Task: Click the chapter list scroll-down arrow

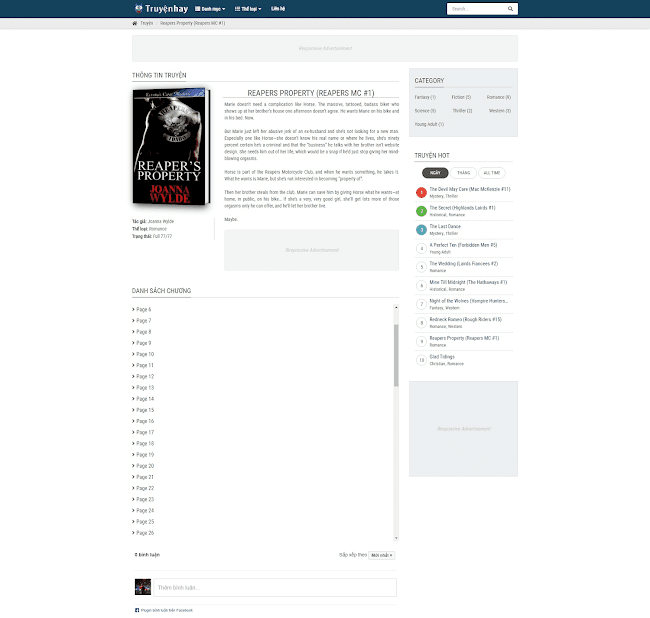Action: (396, 538)
